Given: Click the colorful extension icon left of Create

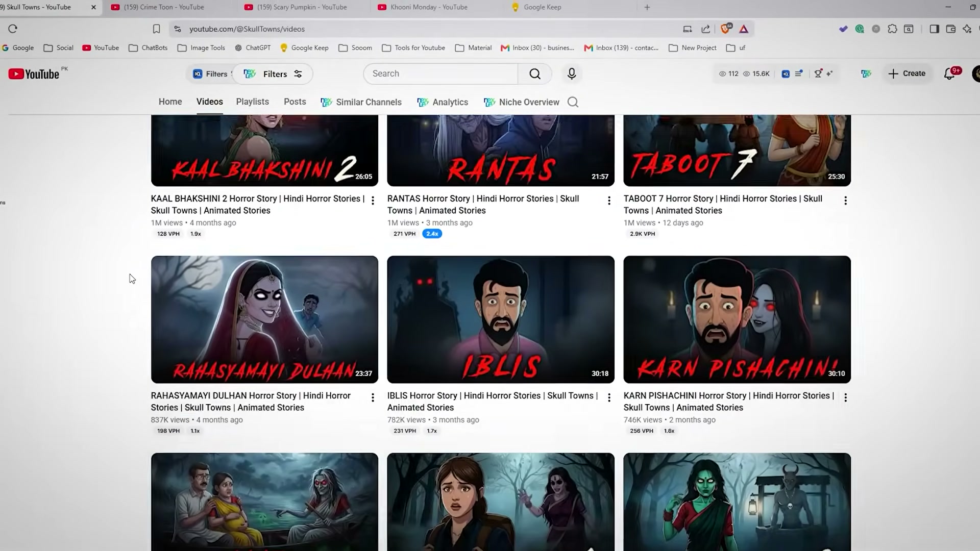Looking at the screenshot, I should click(x=866, y=74).
